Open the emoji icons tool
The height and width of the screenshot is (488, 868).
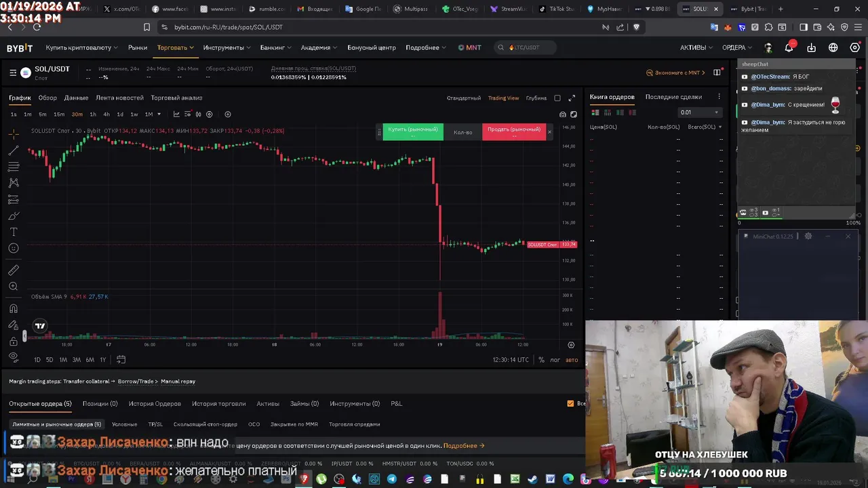click(14, 248)
